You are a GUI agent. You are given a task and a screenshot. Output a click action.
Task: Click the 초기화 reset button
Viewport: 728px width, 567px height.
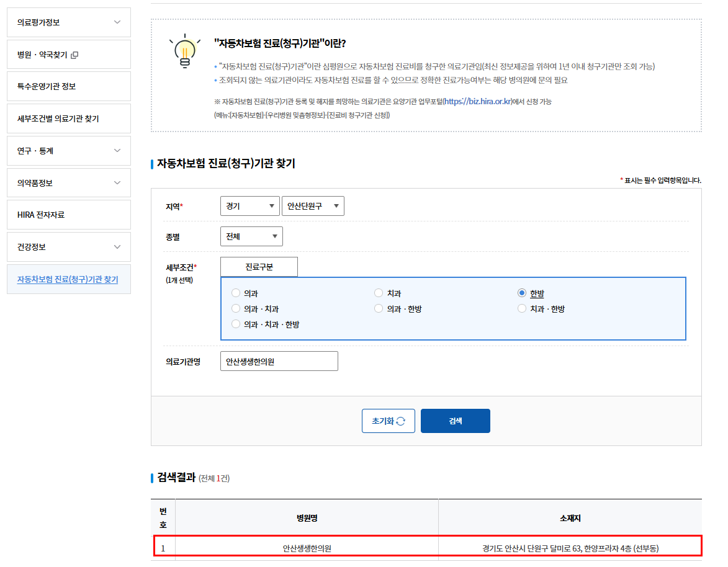click(x=388, y=421)
